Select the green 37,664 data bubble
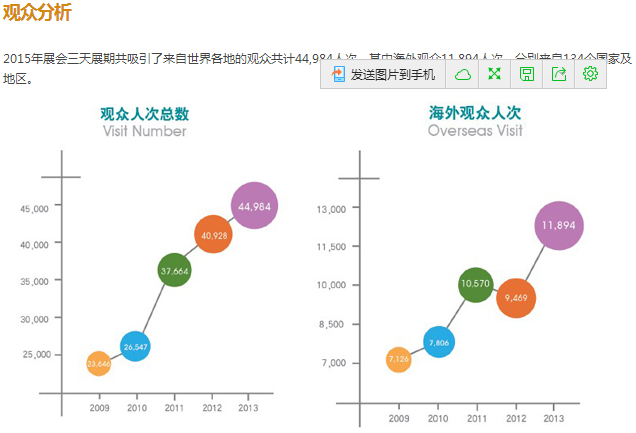This screenshot has width=636, height=433. coord(175,270)
